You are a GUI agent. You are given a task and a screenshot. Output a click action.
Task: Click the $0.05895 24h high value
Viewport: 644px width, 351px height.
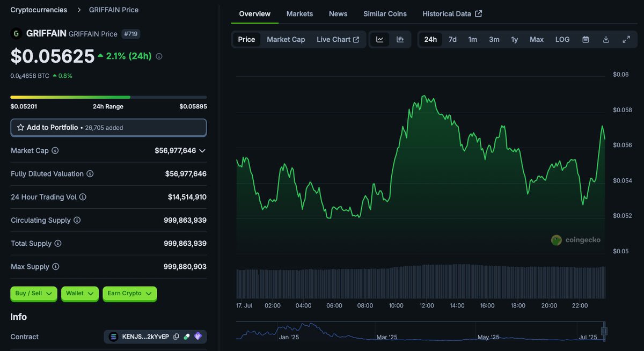[x=193, y=106]
